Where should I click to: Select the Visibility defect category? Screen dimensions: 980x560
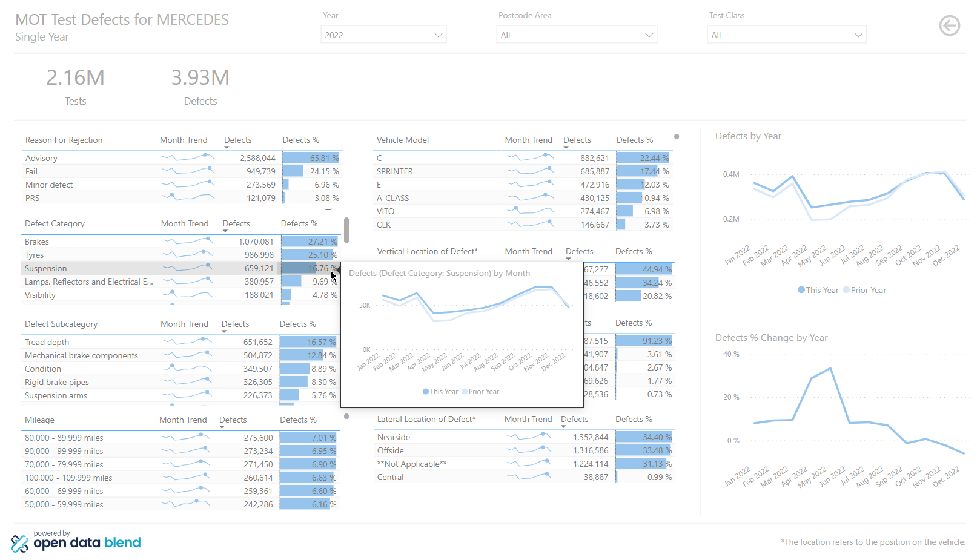pyautogui.click(x=180, y=295)
